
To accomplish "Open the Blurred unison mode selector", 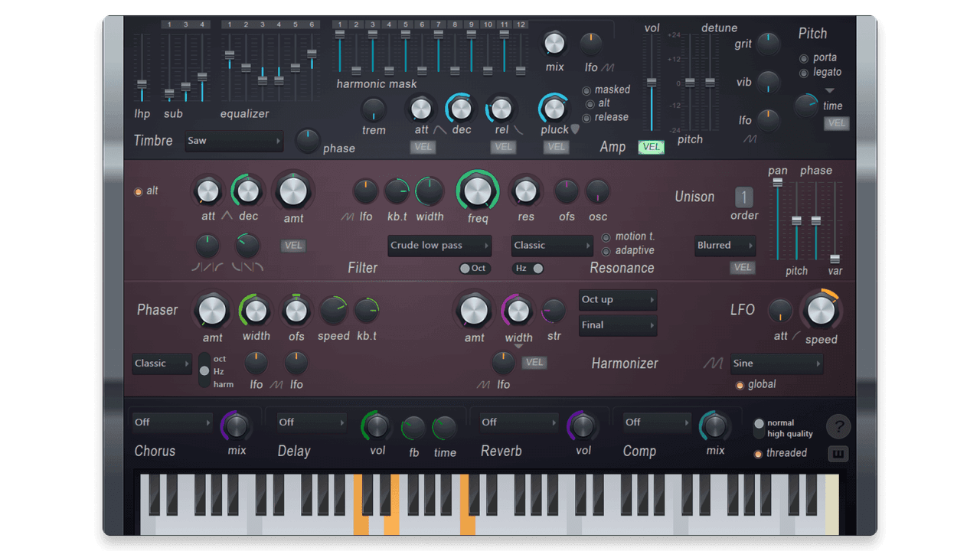I will coord(724,245).
